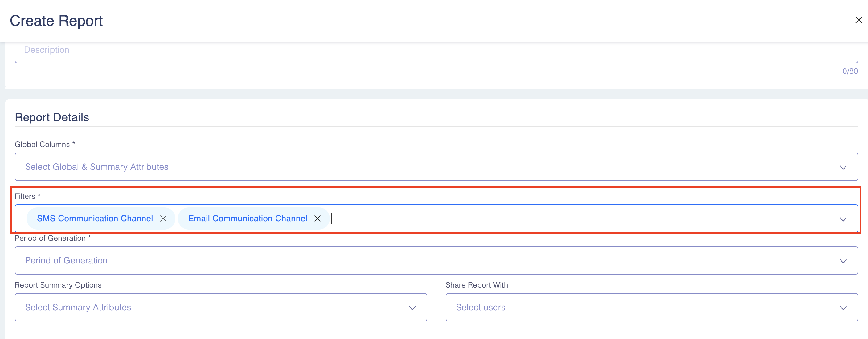Image resolution: width=868 pixels, height=339 pixels.
Task: Remove SMS Communication Channel filter tag
Action: pos(163,219)
